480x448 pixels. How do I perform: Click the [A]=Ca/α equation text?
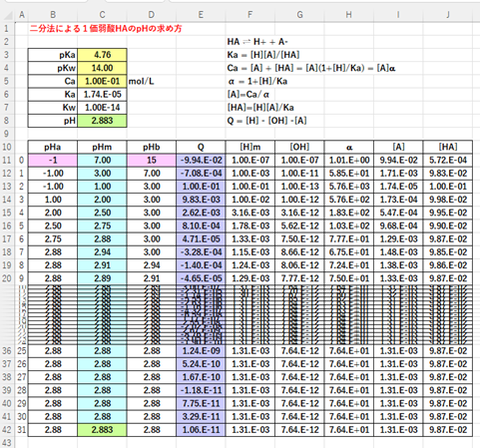coord(248,94)
